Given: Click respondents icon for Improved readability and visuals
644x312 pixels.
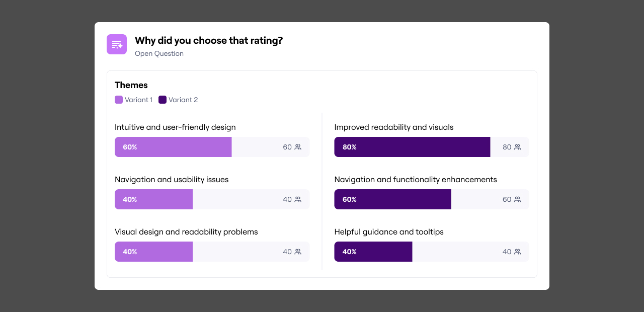Looking at the screenshot, I should point(517,147).
